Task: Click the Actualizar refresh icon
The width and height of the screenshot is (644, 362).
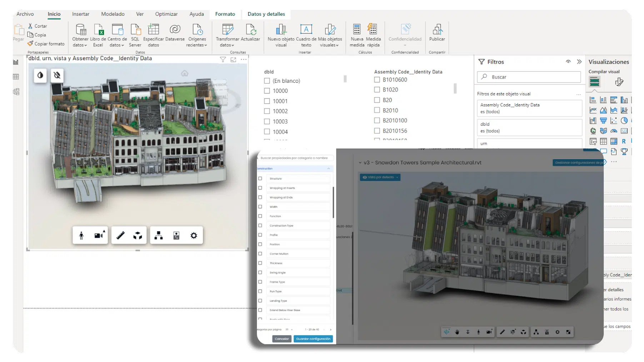Action: (x=250, y=30)
